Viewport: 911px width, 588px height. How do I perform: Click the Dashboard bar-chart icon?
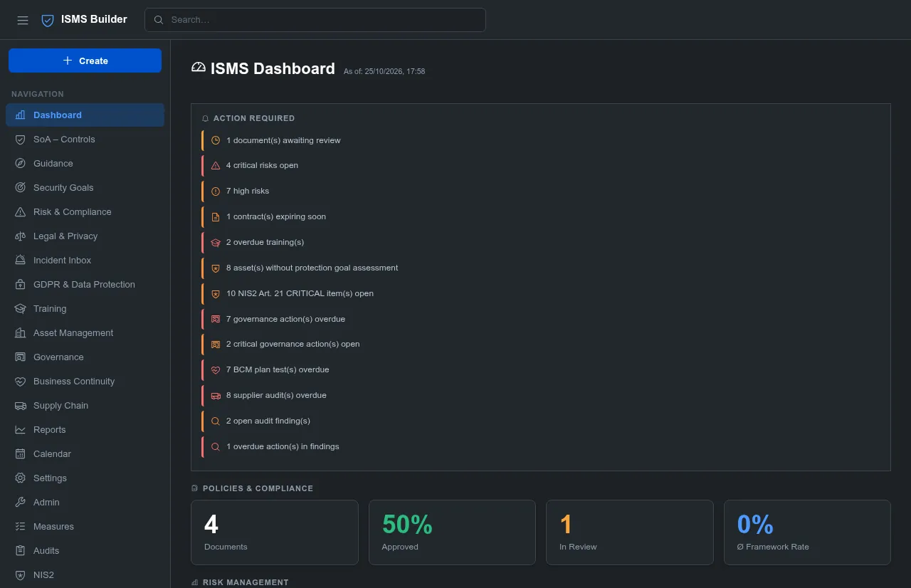click(20, 115)
